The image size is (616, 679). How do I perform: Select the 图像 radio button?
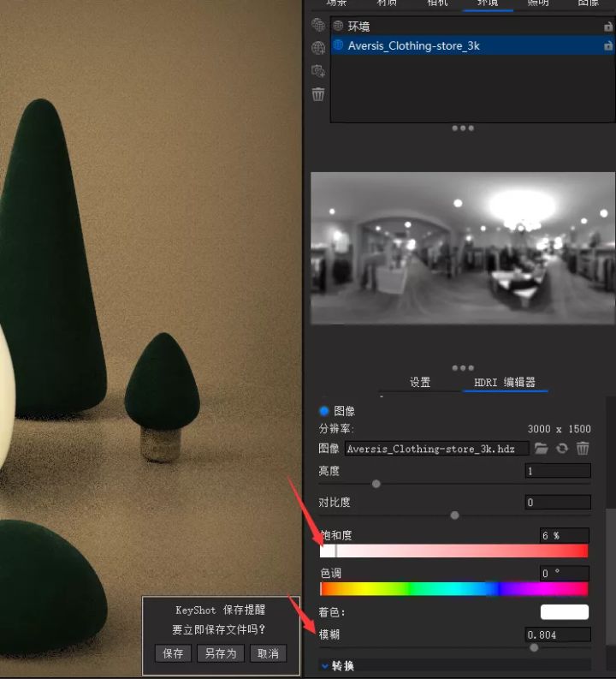coord(324,411)
